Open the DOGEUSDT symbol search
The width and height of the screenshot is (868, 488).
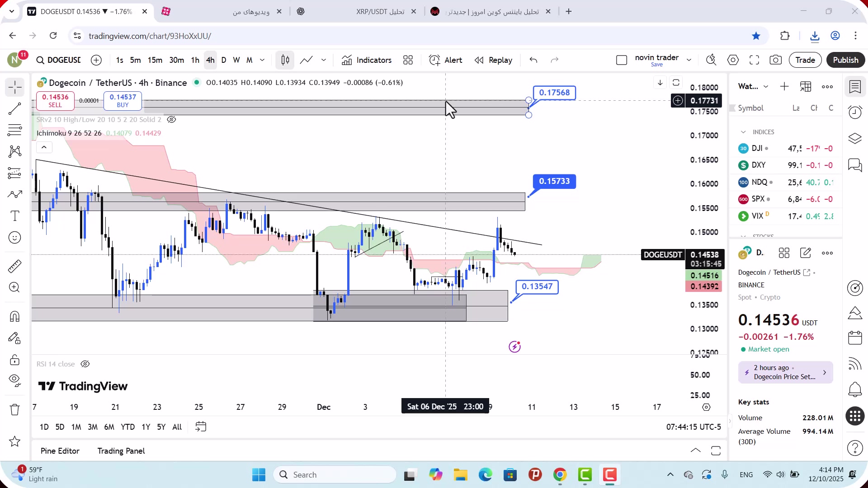point(59,60)
